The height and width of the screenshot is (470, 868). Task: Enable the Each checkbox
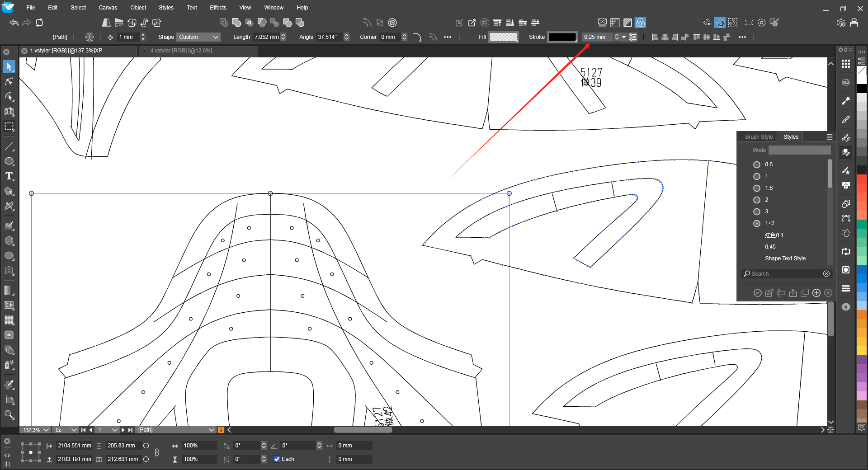[x=277, y=459]
